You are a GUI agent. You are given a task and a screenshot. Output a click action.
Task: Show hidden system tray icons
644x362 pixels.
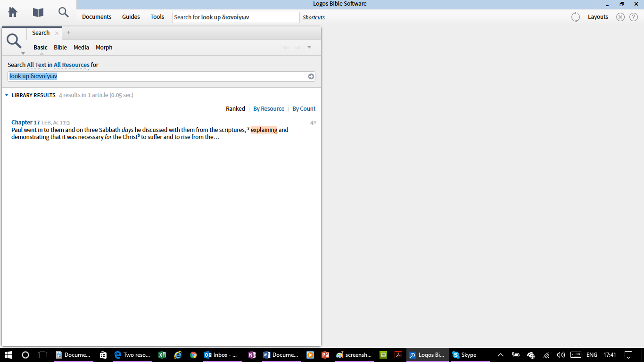[x=501, y=355]
